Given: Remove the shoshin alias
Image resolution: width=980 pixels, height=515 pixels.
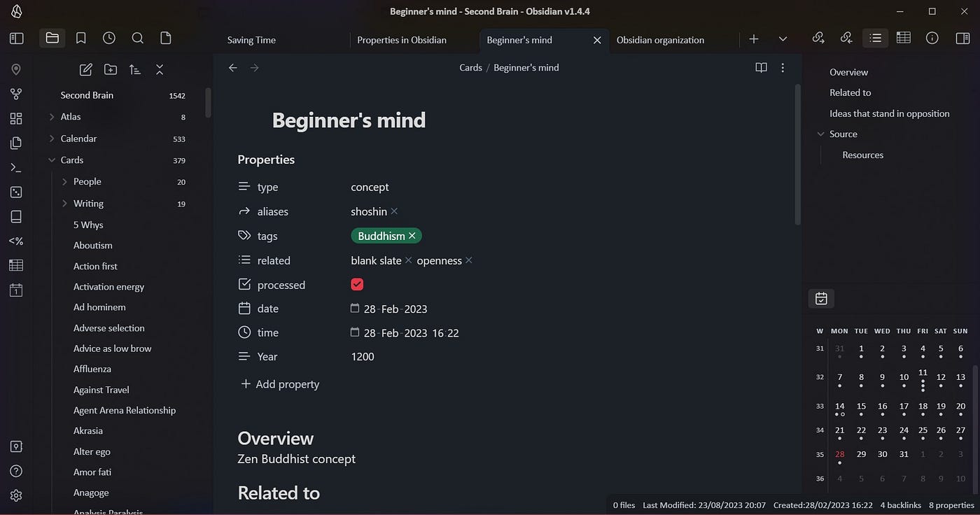Looking at the screenshot, I should tap(394, 211).
